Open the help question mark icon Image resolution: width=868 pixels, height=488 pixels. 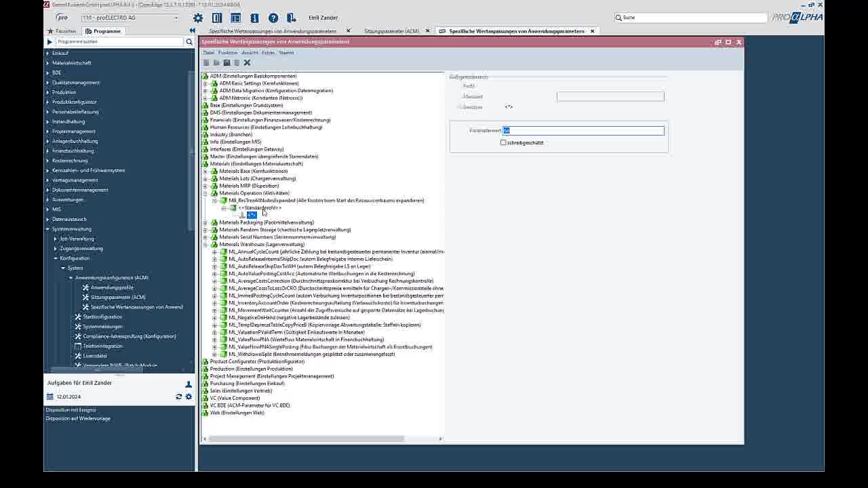273,18
